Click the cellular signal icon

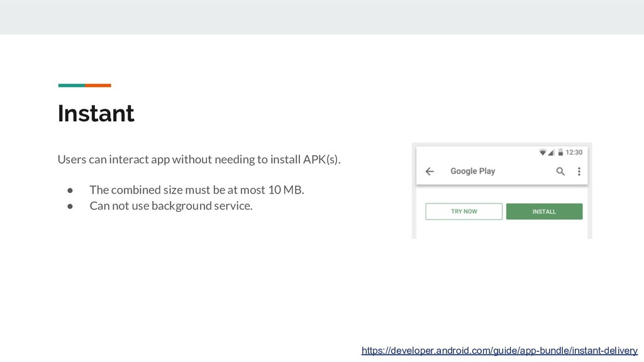click(552, 152)
